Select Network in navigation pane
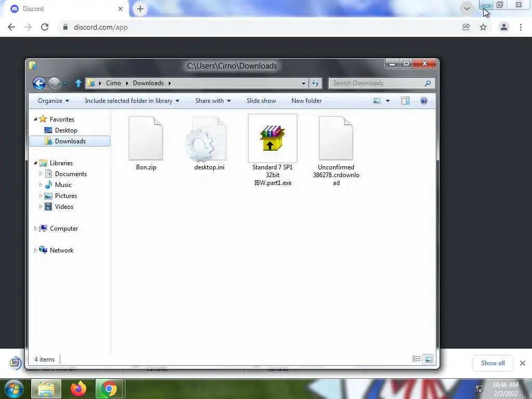 tap(61, 250)
